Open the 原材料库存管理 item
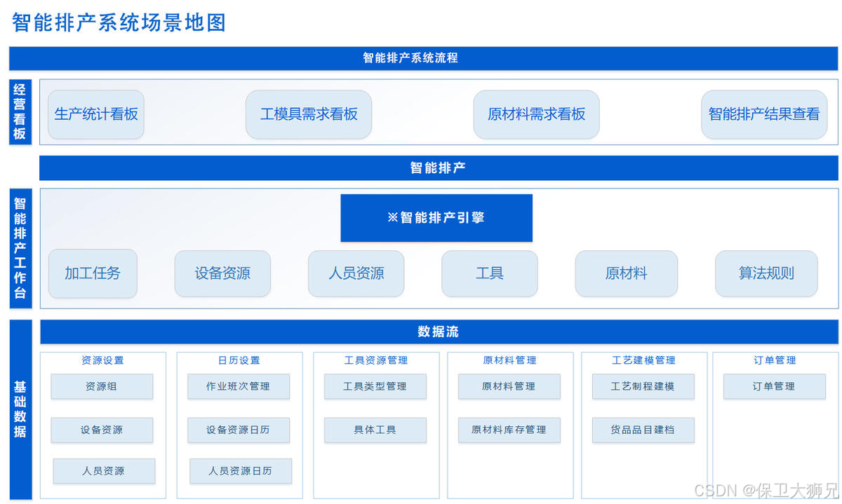The width and height of the screenshot is (842, 504). click(x=509, y=430)
